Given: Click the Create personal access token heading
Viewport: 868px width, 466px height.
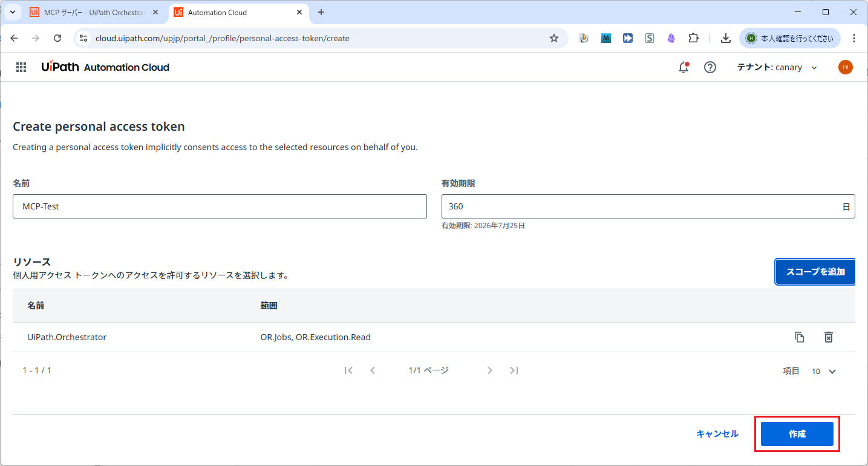Looking at the screenshot, I should click(99, 126).
